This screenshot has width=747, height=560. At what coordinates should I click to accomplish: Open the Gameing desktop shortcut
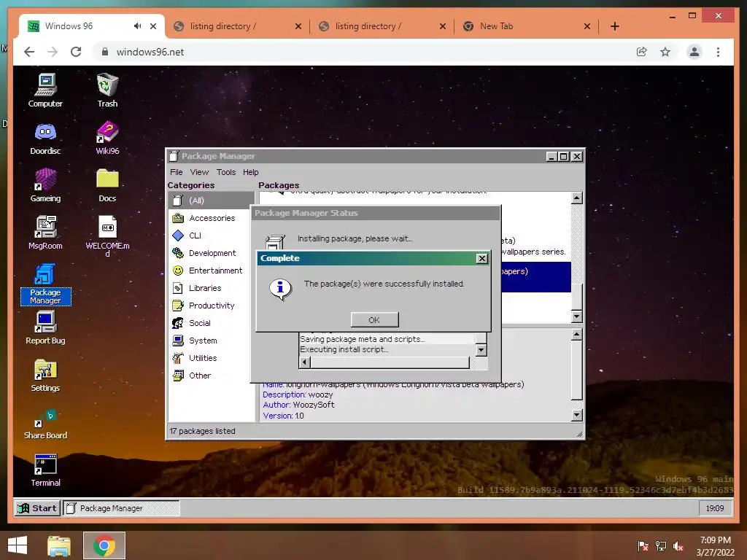pyautogui.click(x=45, y=186)
